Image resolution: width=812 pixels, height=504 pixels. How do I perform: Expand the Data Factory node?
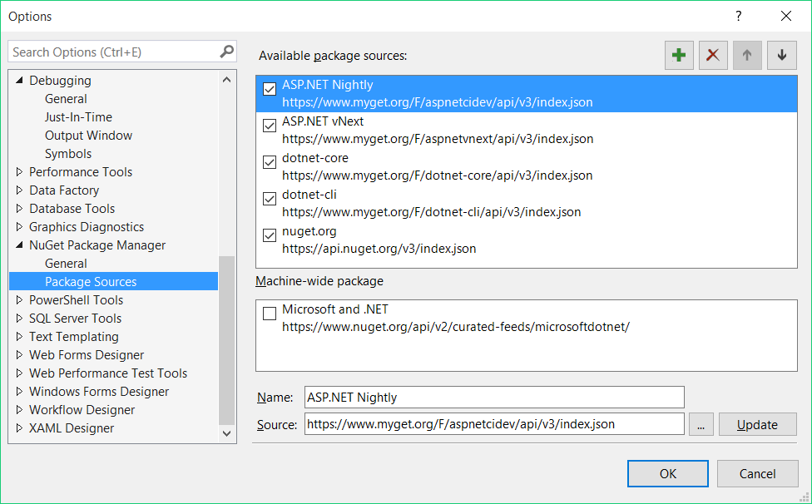coord(19,190)
